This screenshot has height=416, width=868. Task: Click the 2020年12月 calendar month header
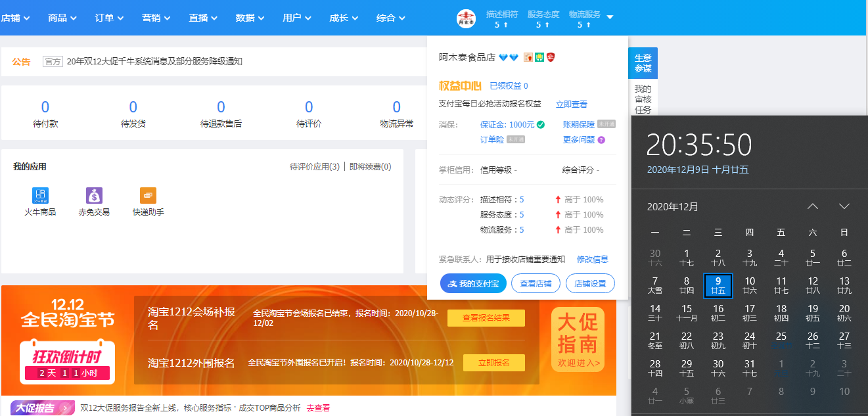tap(673, 206)
